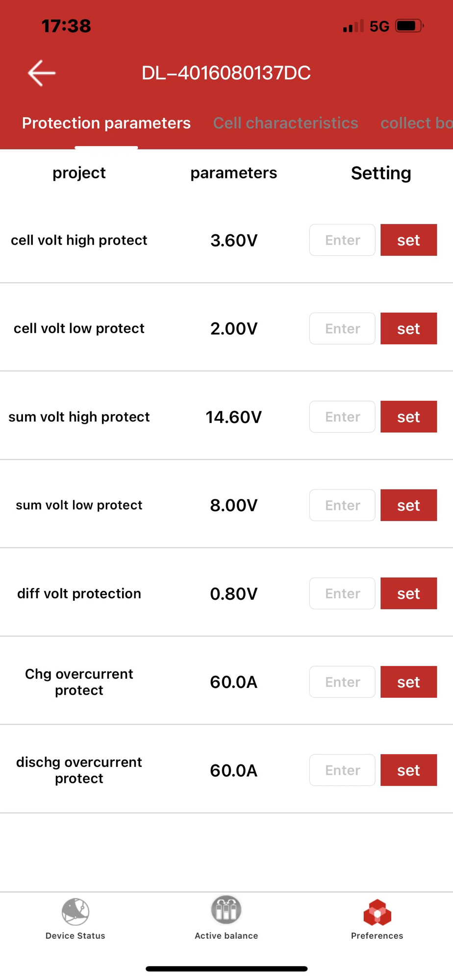The width and height of the screenshot is (453, 980).
Task: Tap the back arrow icon
Action: tap(42, 73)
